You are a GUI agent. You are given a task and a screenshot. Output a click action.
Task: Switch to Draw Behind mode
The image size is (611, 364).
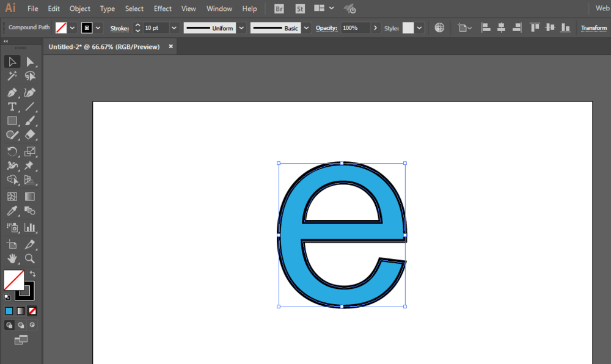21,326
